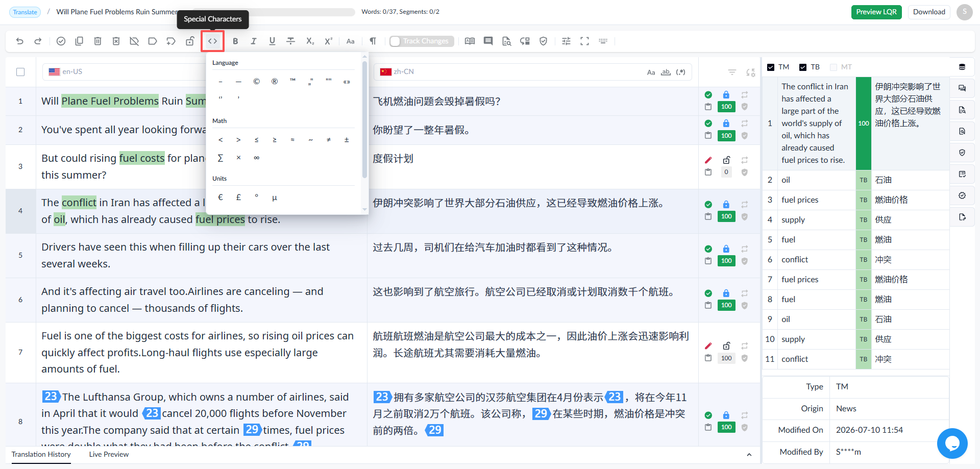Insert the infinity symbol
Screen dimensions: 980x469
pos(256,158)
